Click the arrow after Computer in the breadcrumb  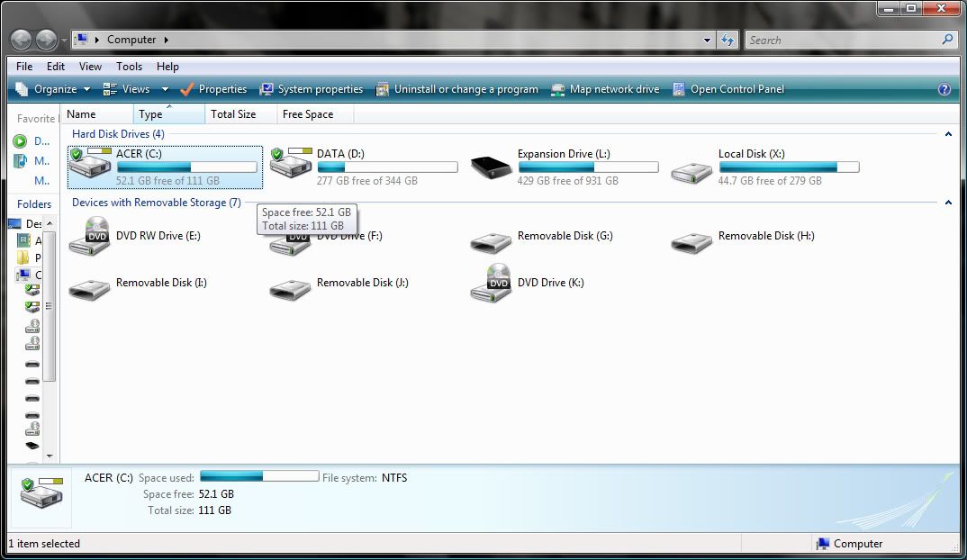pos(166,40)
